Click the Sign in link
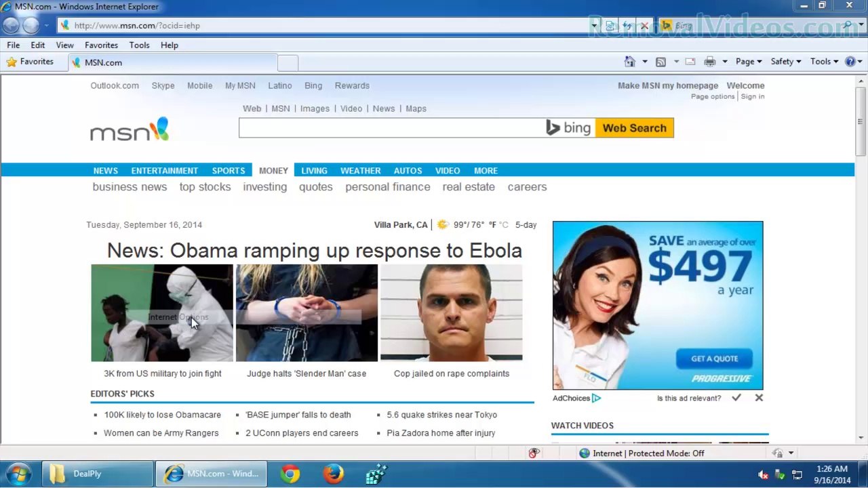The height and width of the screenshot is (488, 868). [x=753, y=96]
